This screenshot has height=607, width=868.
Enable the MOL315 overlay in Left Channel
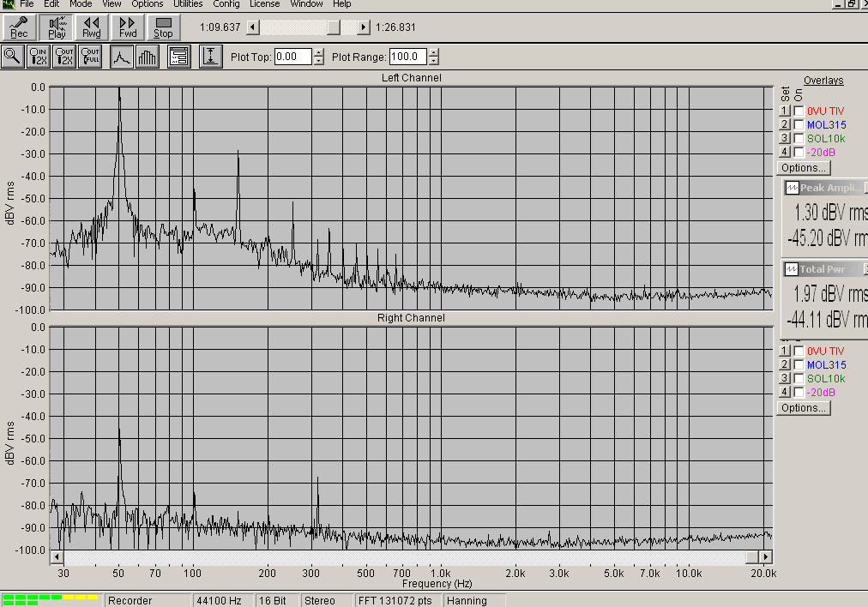(799, 125)
